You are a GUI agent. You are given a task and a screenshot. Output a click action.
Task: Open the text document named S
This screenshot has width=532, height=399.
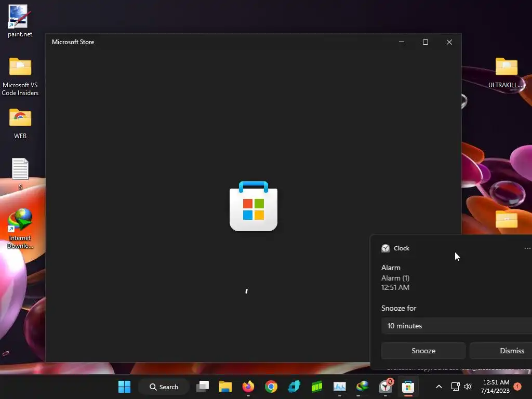point(20,174)
